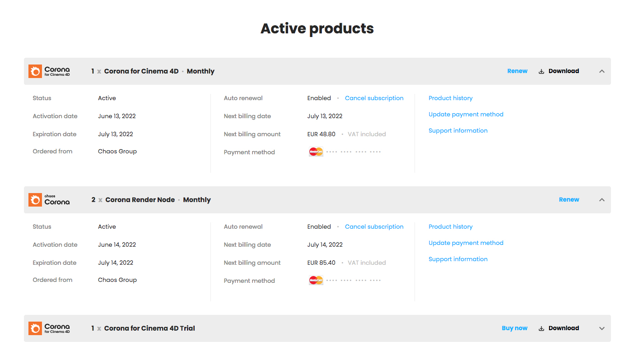The width and height of the screenshot is (620, 364).
Task: Click the 'EUR 48.80' billing amount
Action: (322, 134)
